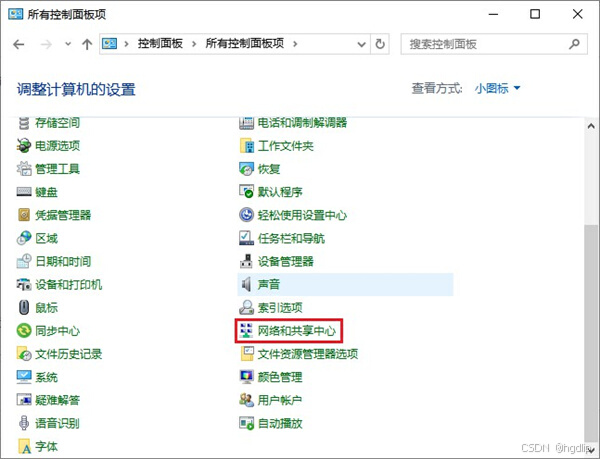Viewport: 600px width, 459px height.
Task: Open the 文件历史记录 icon
Action: click(24, 354)
